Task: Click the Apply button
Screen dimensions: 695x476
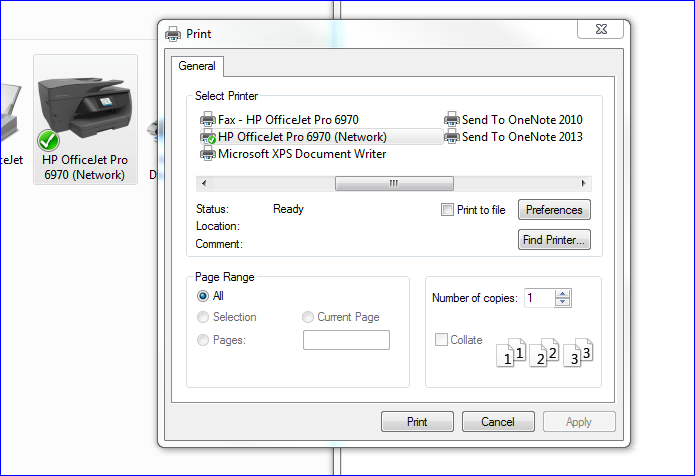Action: tap(579, 421)
